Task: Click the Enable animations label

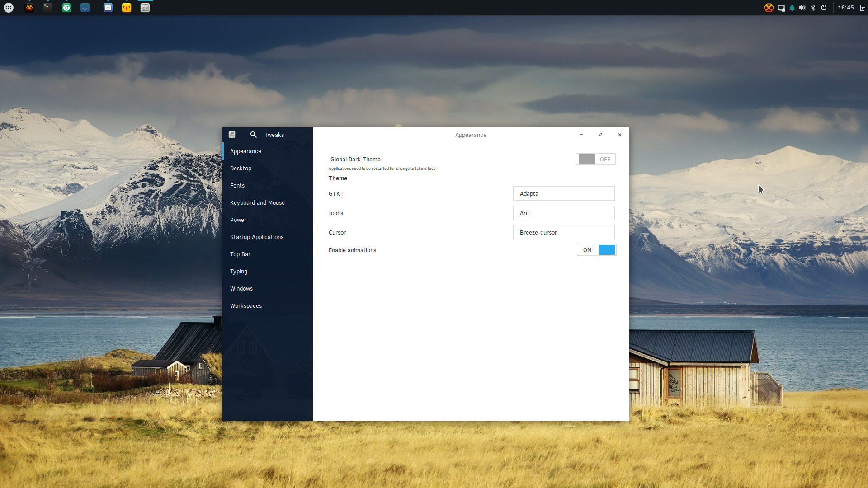Action: click(x=352, y=250)
